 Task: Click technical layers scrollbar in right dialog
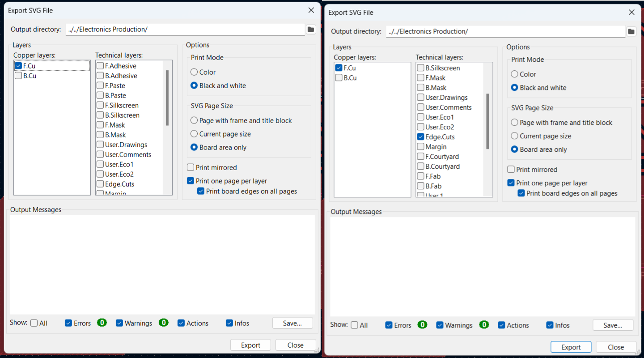(487, 121)
